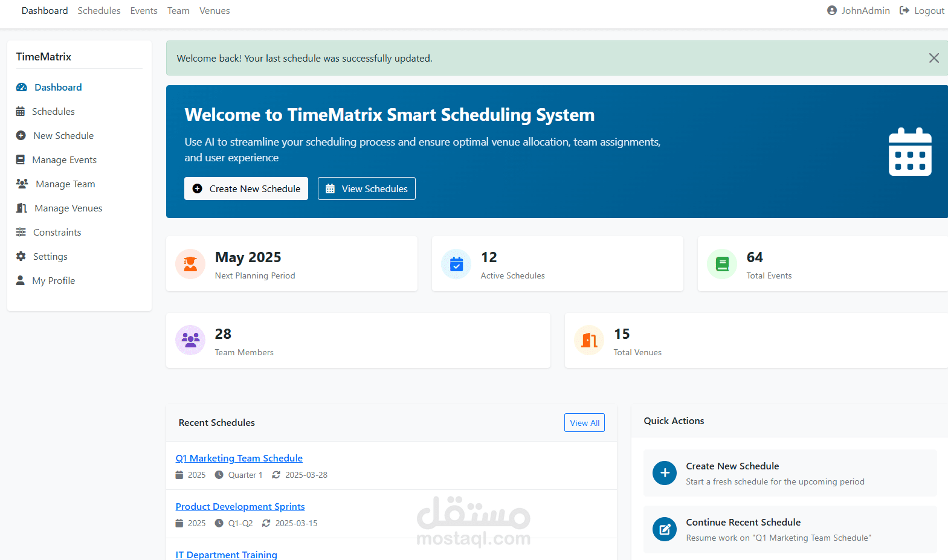
Task: Click the Settings gear icon in sidebar
Action: point(21,256)
